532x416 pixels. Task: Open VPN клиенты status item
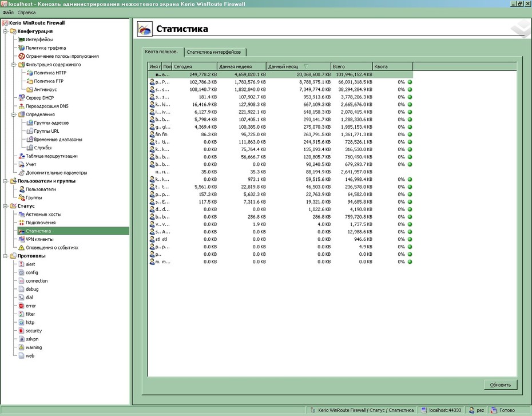click(x=39, y=239)
